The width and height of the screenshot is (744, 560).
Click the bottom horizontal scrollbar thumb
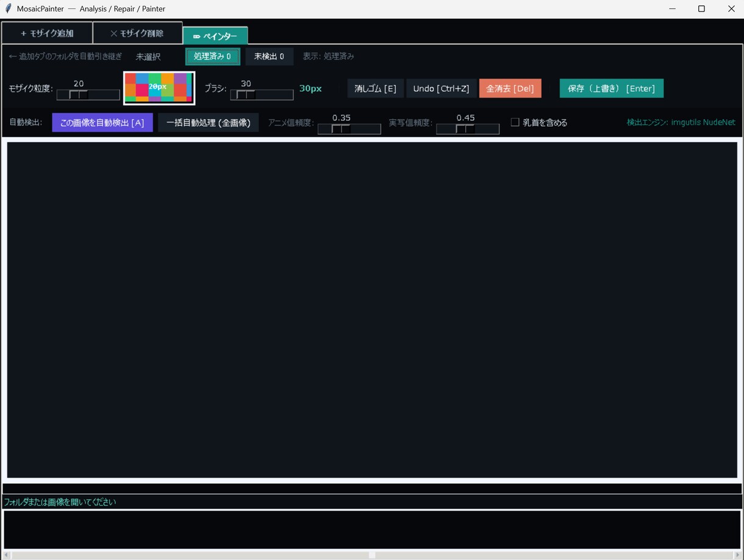[x=372, y=555]
